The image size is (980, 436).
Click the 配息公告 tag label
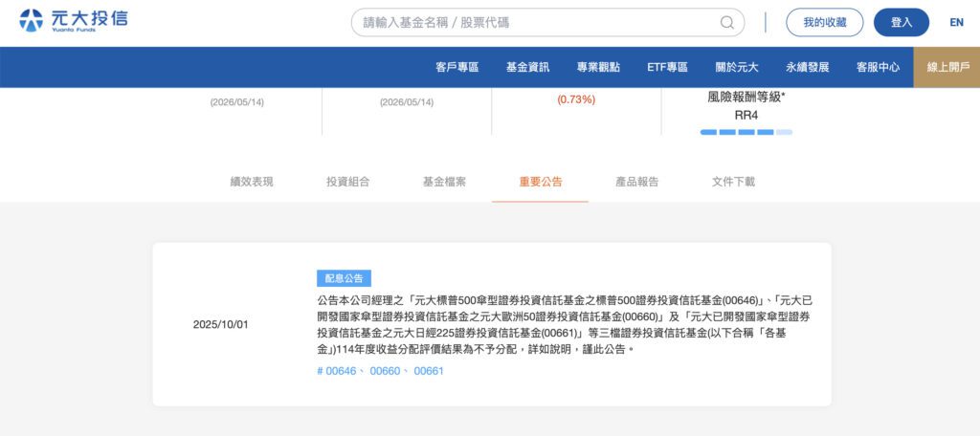(x=344, y=278)
